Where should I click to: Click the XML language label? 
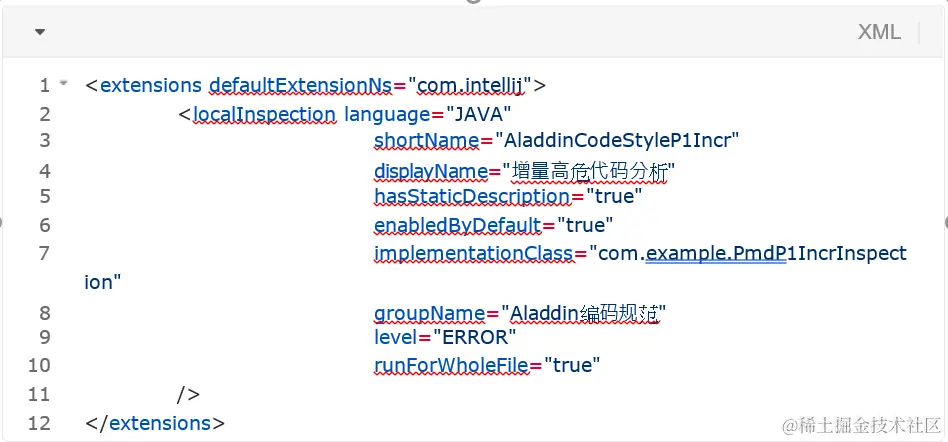(x=879, y=32)
